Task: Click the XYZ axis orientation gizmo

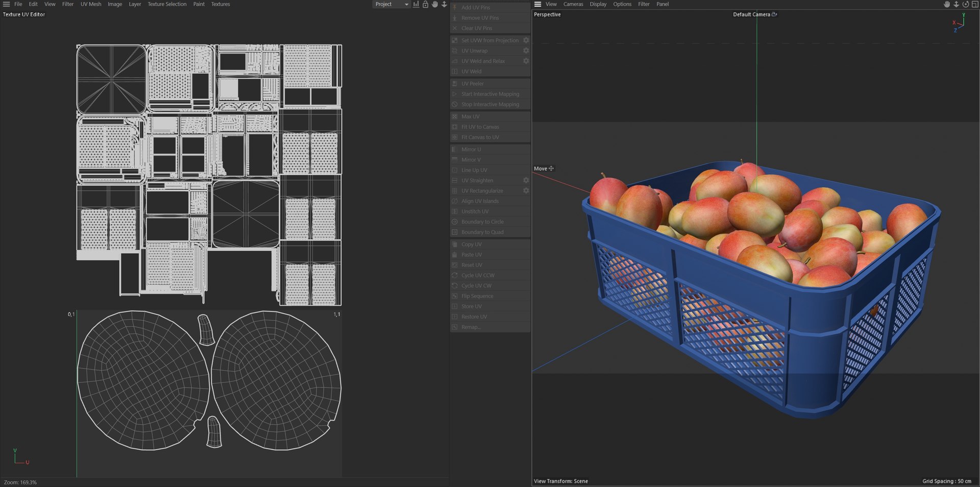Action: 959,23
